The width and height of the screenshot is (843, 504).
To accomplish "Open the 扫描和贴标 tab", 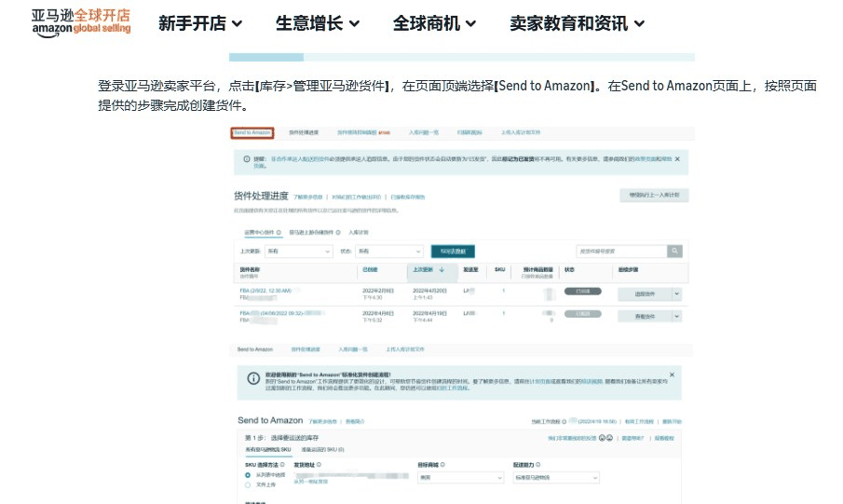I will (469, 132).
